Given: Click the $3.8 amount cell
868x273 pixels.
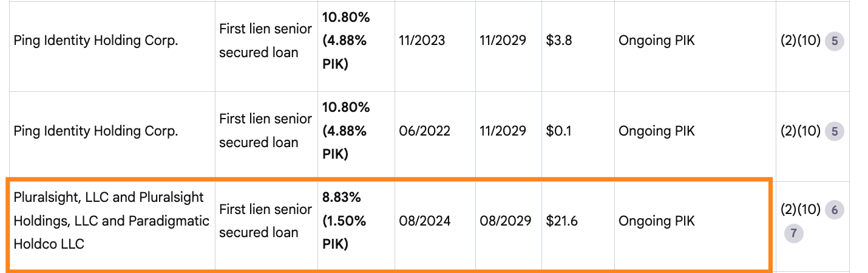Looking at the screenshot, I should 559,41.
